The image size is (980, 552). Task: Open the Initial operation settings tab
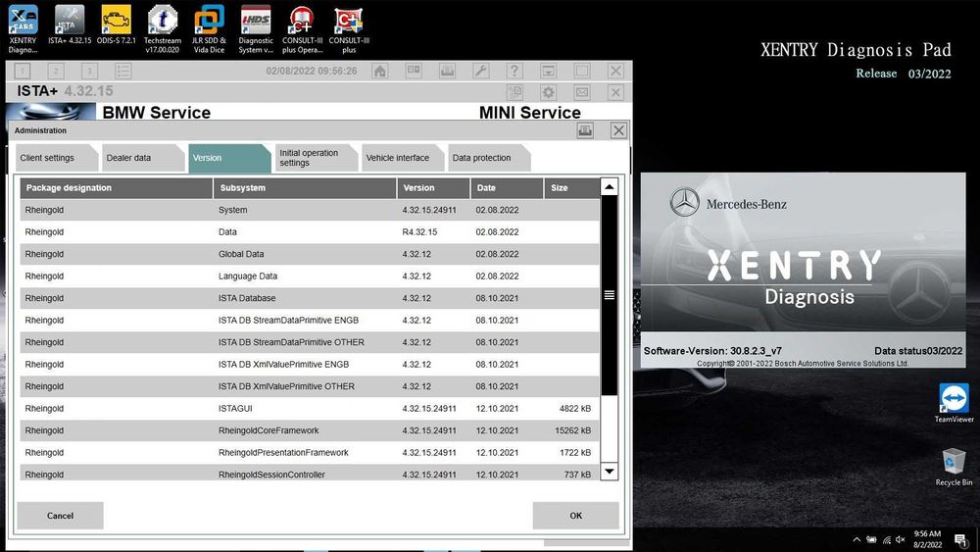coord(317,158)
